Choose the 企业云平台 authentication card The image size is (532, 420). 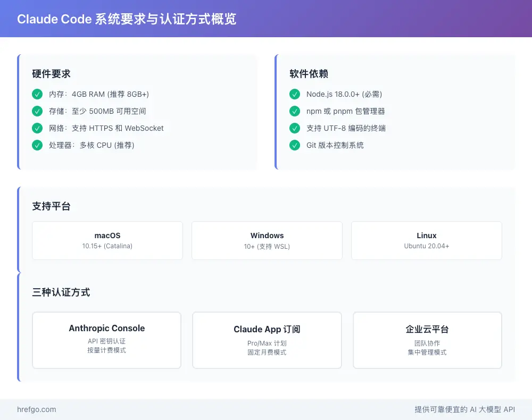(427, 340)
